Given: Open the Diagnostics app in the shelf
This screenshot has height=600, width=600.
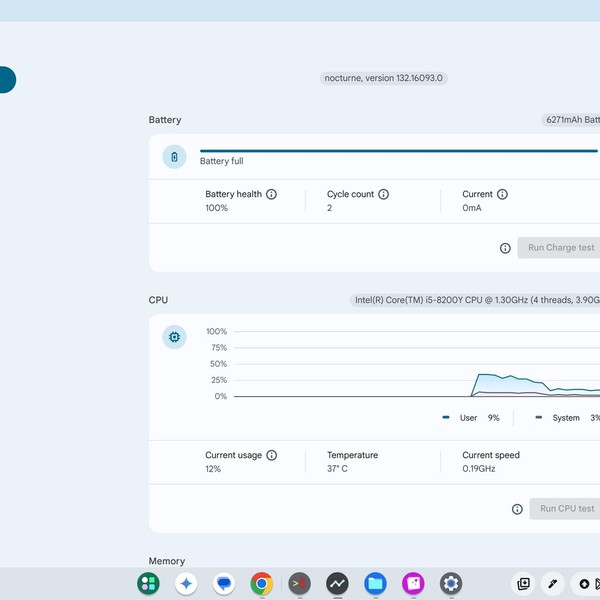Looking at the screenshot, I should (x=337, y=583).
